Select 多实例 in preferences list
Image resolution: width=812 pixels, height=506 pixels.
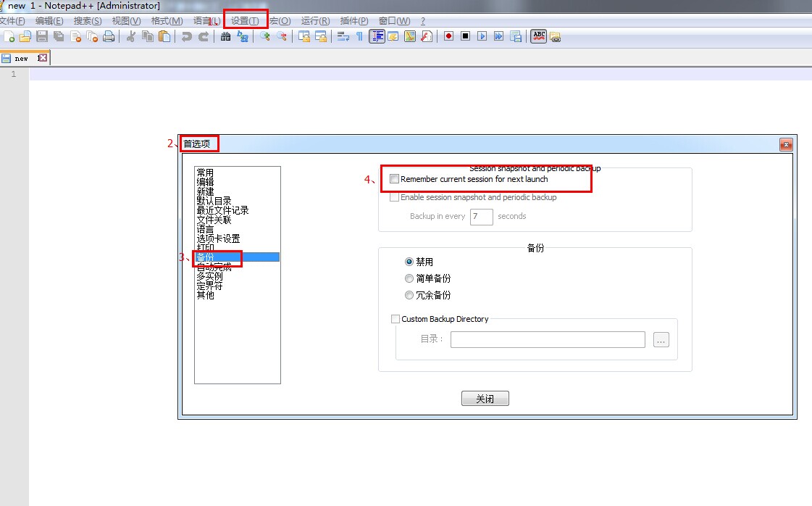(209, 276)
